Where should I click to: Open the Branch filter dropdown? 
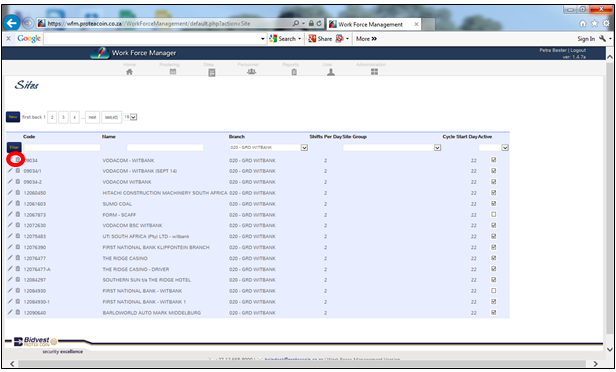coord(304,148)
